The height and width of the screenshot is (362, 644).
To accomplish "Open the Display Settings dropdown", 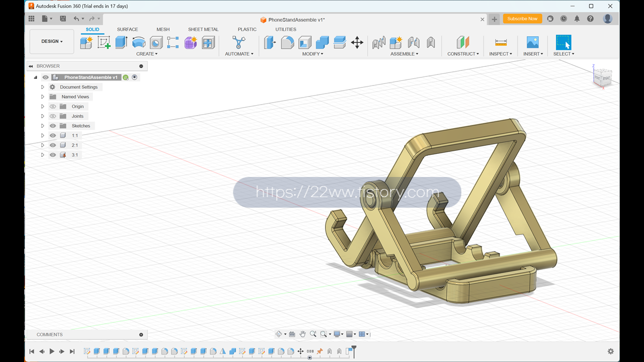I will point(338,334).
